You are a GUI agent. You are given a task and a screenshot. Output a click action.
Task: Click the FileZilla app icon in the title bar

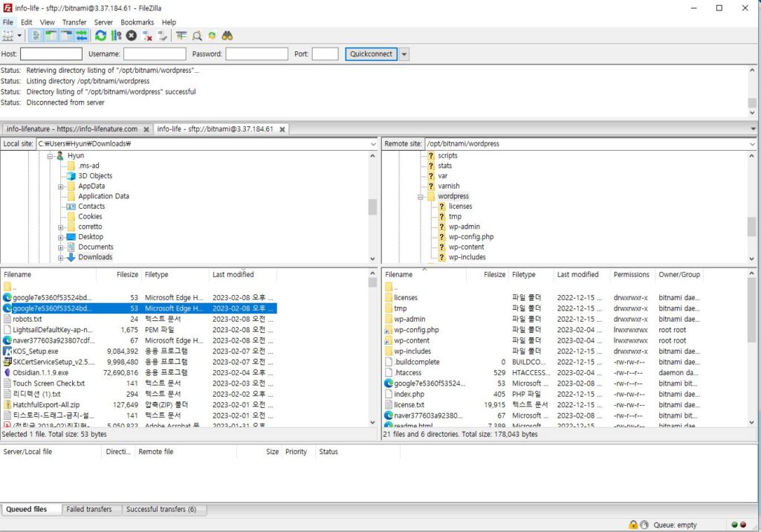(x=7, y=7)
